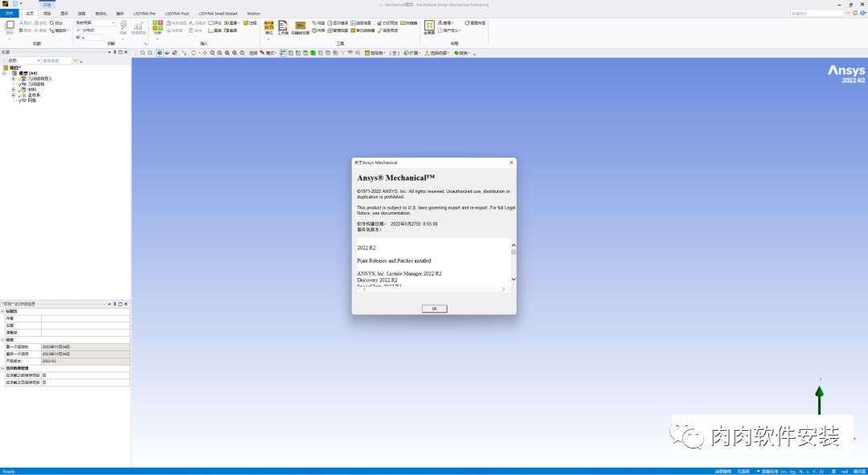Click the 图表 (Chart) insert icon
The width and height of the screenshot is (868, 475).
[215, 31]
